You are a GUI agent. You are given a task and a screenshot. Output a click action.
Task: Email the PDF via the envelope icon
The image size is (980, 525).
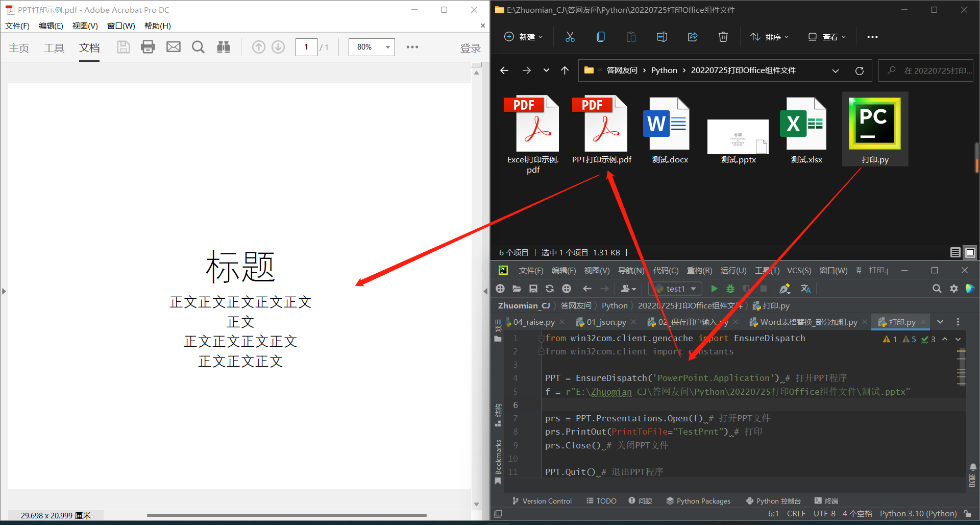click(x=173, y=46)
